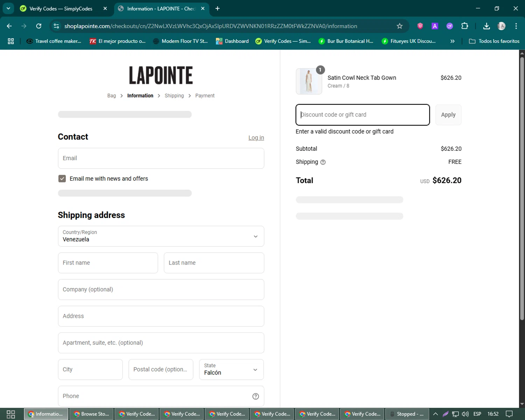The height and width of the screenshot is (420, 525).
Task: Click Shipping breadcrumb step
Action: (x=174, y=96)
